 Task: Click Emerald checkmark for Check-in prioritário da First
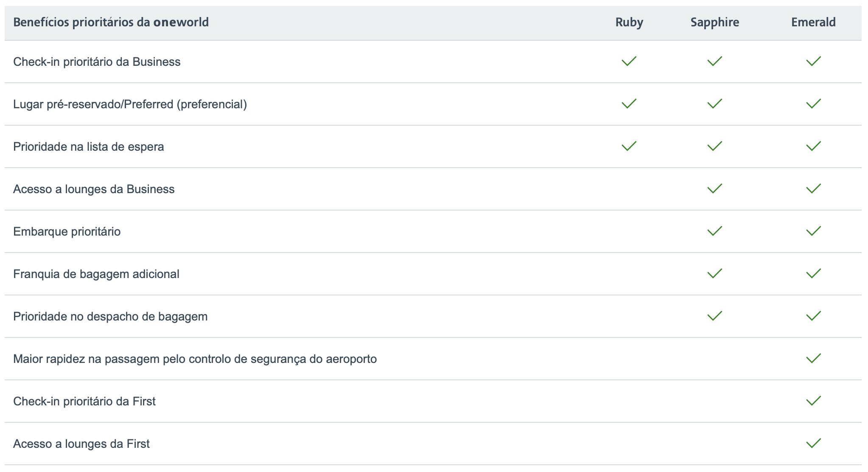(x=813, y=401)
